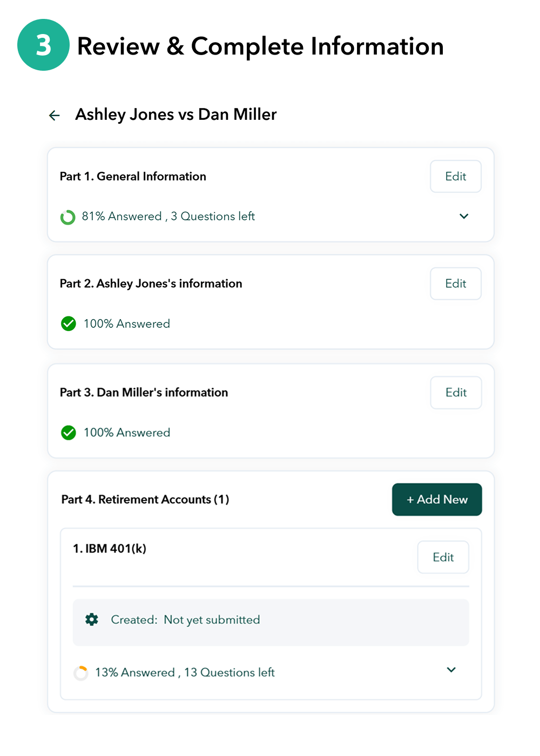540x756 pixels.
Task: Select the Part 4 Retirement Accounts heading
Action: tap(145, 500)
